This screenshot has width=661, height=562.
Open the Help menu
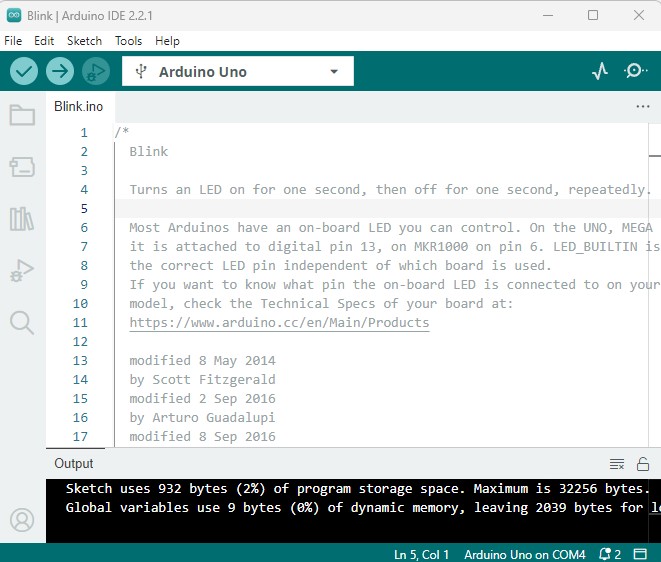pyautogui.click(x=167, y=41)
